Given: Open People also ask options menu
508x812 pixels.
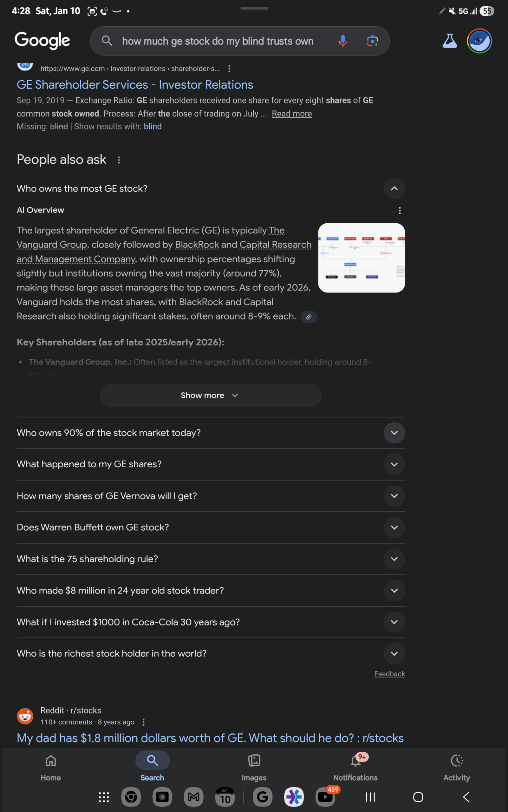Looking at the screenshot, I should [119, 160].
